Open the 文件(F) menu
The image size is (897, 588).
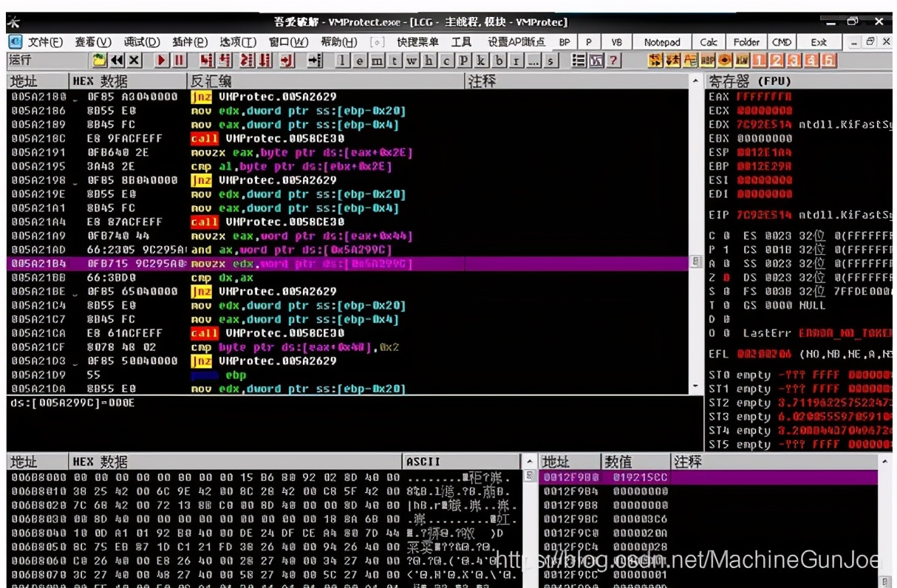click(46, 42)
